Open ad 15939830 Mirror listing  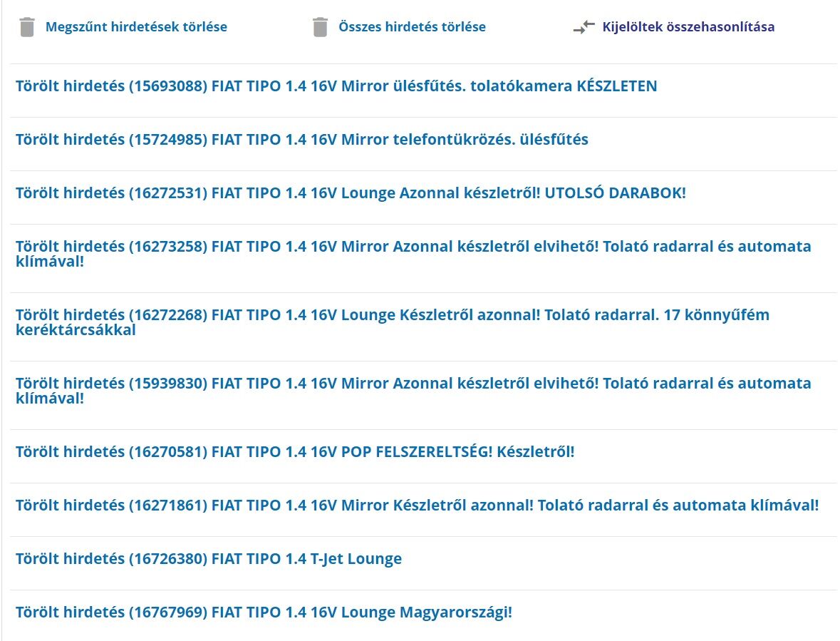[x=413, y=384]
